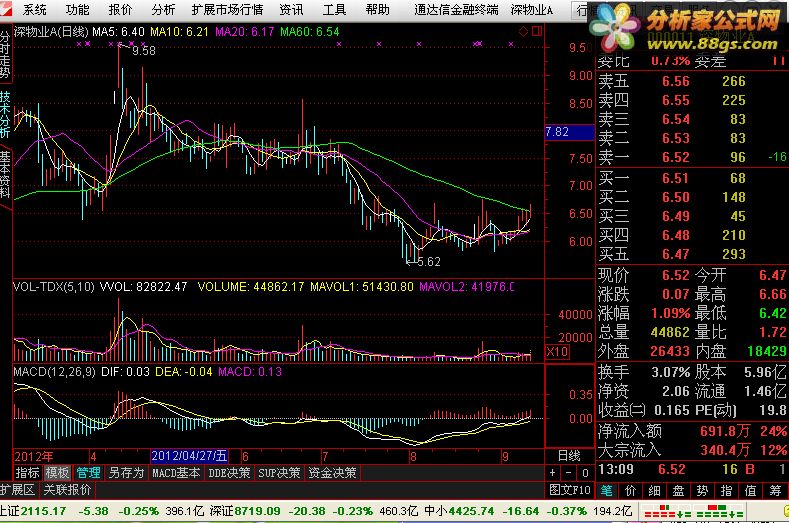Viewport: 789px width, 523px height.
Task: Choose the SUP决策 template
Action: tap(279, 473)
